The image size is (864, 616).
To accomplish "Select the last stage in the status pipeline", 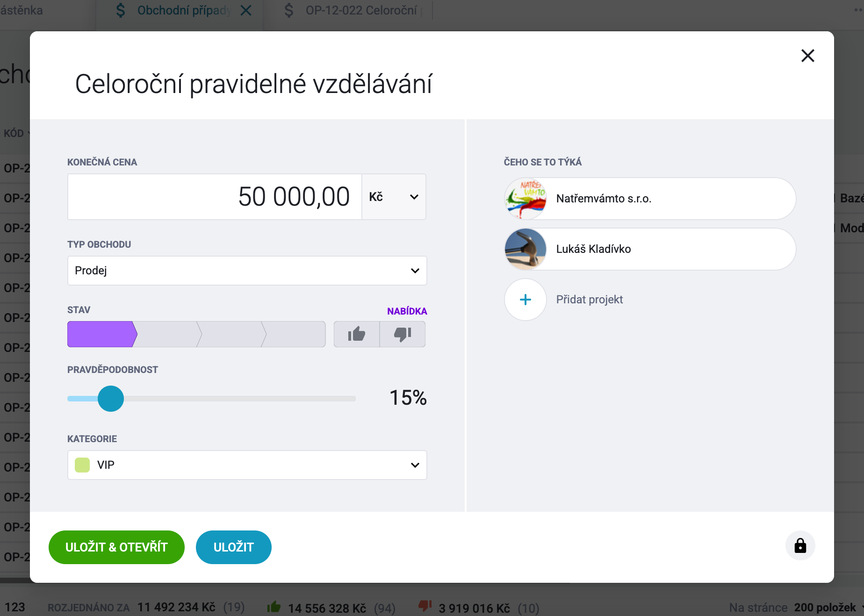I will (295, 334).
